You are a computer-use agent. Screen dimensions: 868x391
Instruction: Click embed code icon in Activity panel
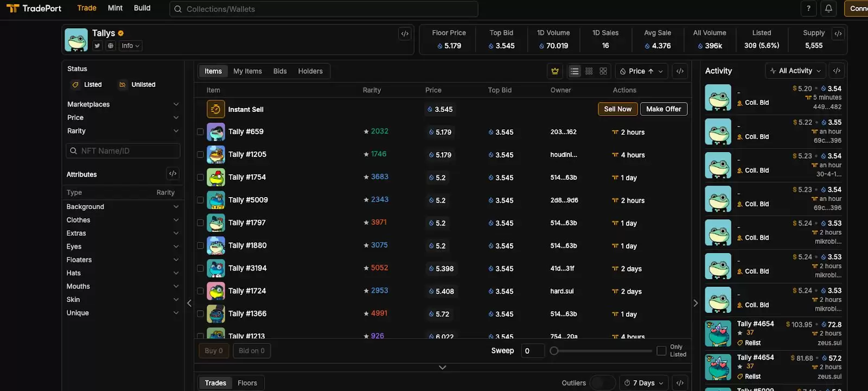[837, 71]
